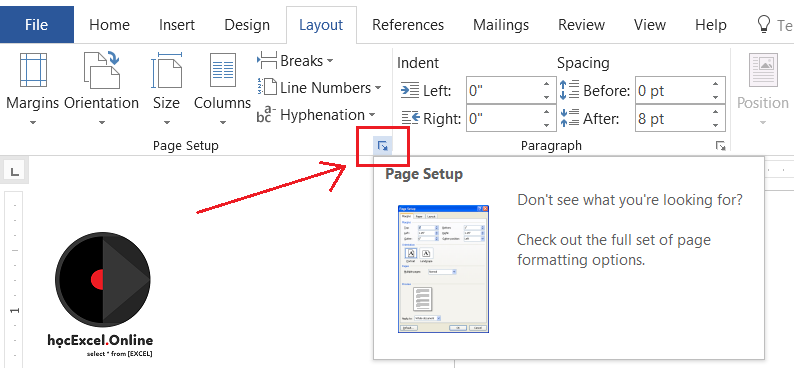This screenshot has width=794, height=368.
Task: Click the Page Setup dialog preview thumbnail
Action: (444, 269)
